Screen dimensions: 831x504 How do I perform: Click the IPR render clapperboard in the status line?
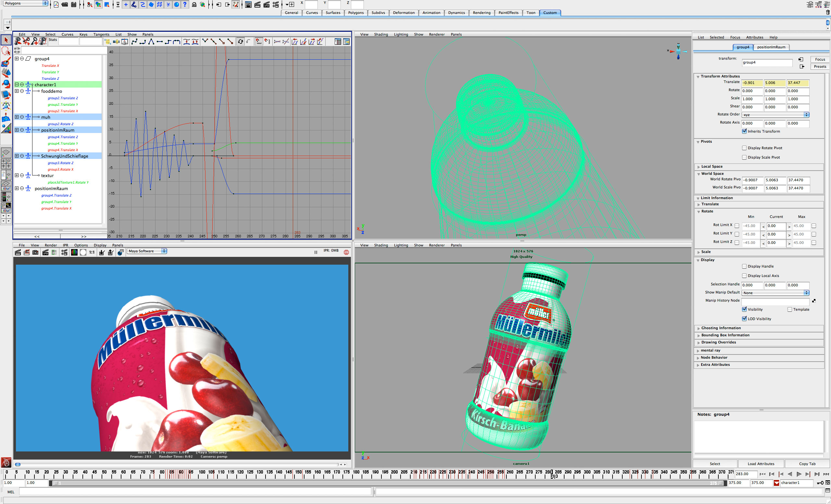tap(267, 5)
